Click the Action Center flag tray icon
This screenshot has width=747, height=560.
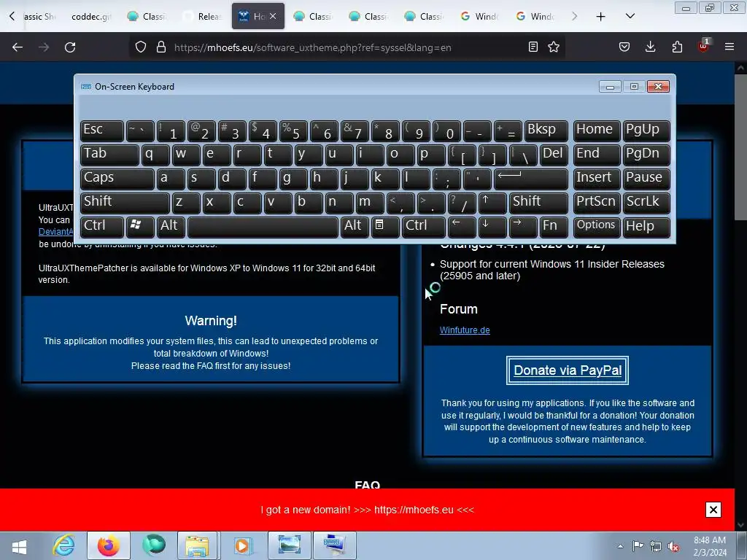point(638,546)
